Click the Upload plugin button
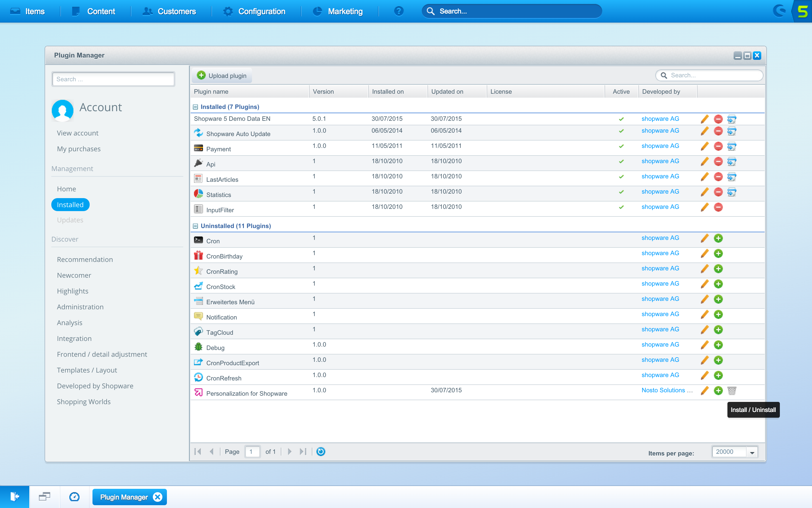The width and height of the screenshot is (812, 508). pos(222,76)
